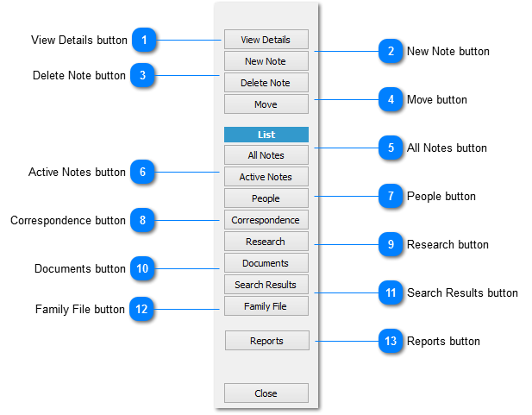Select the Family File button
This screenshot has width=532, height=415.
click(x=266, y=306)
